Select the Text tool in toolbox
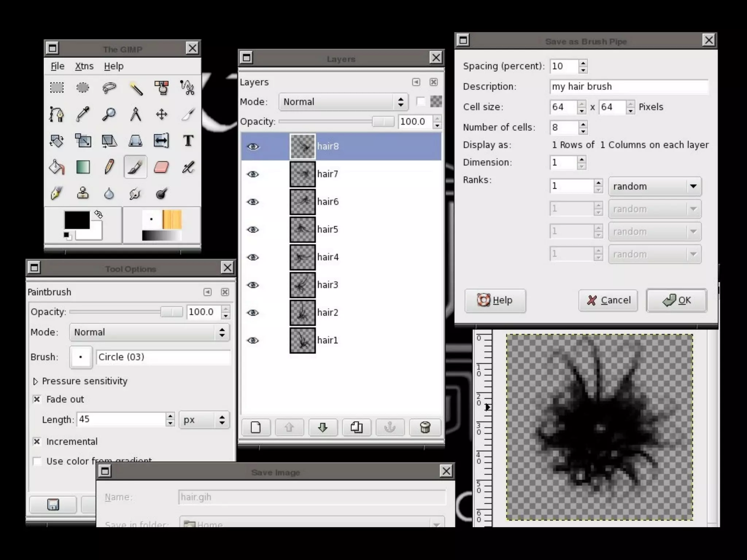The height and width of the screenshot is (560, 747). click(x=188, y=141)
